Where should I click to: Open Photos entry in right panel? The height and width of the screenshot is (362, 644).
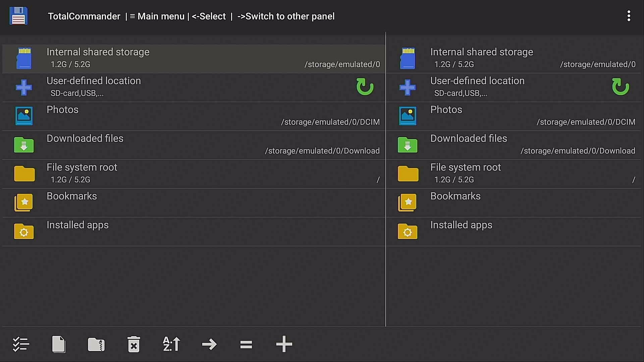514,116
